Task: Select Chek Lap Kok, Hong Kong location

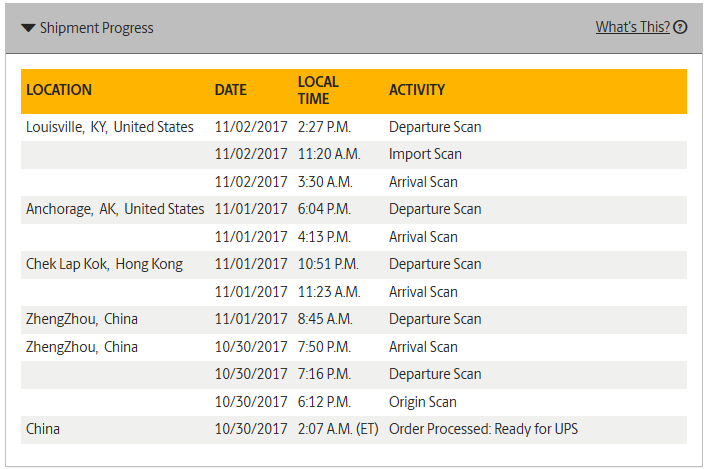Action: (x=104, y=264)
